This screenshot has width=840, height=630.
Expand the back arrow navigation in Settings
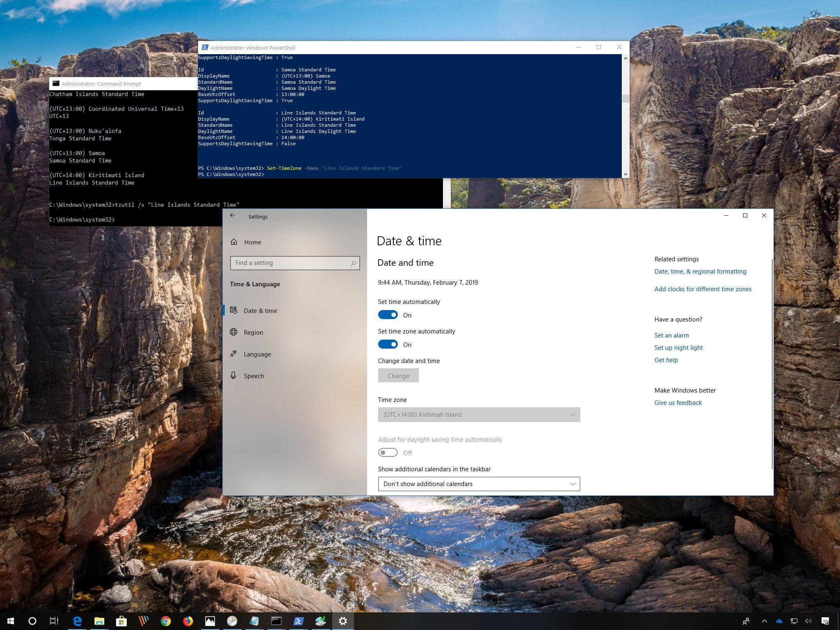point(234,217)
